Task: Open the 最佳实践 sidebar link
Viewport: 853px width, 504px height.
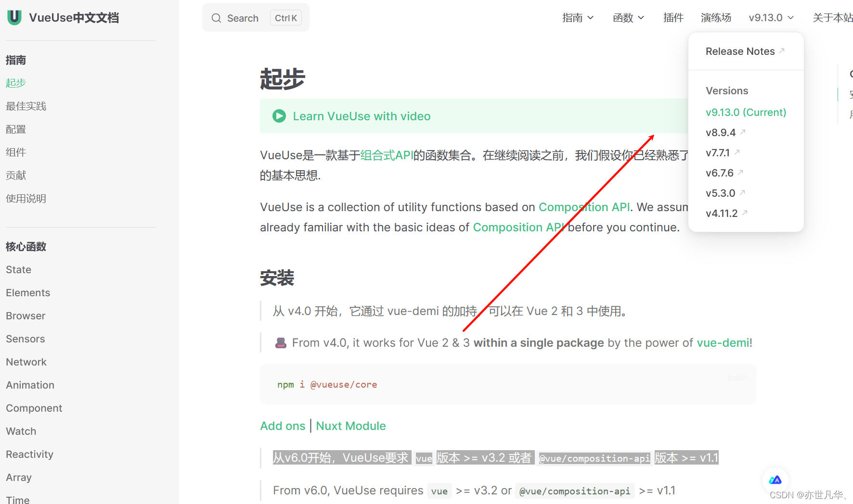Action: click(26, 106)
